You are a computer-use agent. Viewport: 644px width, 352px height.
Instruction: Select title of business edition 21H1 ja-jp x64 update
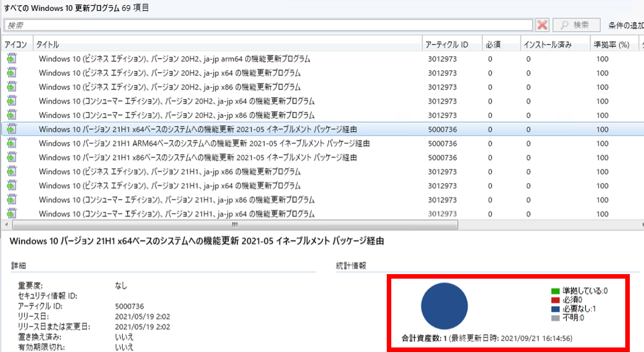tap(170, 185)
